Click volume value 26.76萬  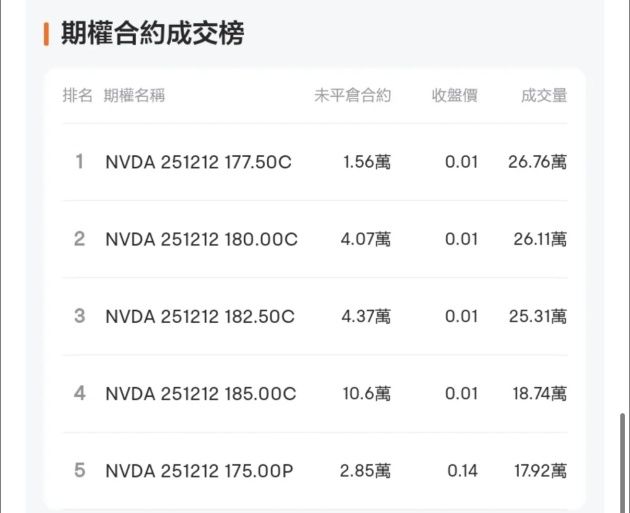538,162
